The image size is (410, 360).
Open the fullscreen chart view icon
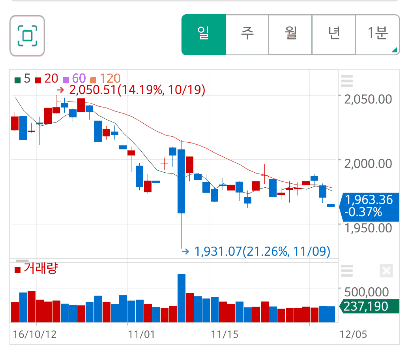tap(27, 35)
